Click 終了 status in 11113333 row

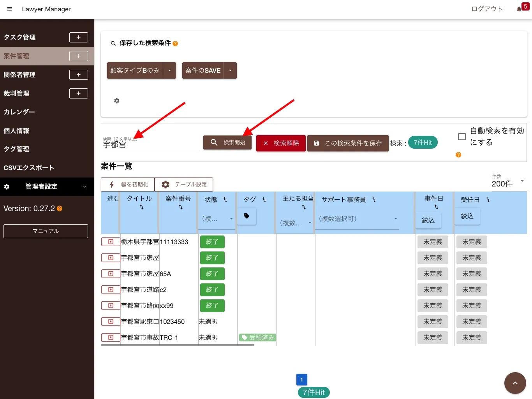click(212, 242)
